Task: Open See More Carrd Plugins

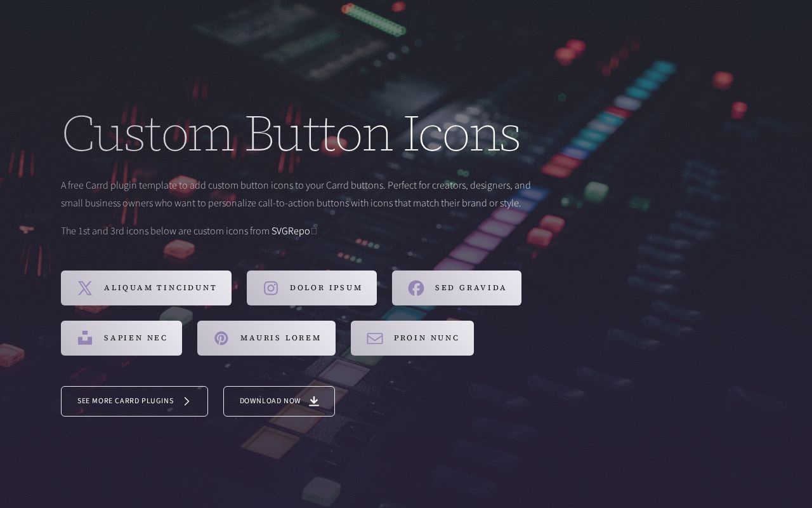Action: click(134, 401)
